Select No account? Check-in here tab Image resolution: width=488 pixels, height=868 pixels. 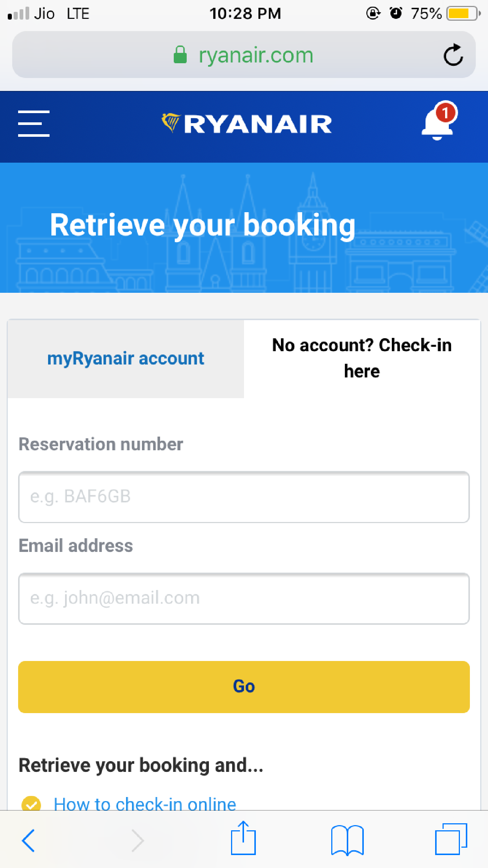(362, 358)
